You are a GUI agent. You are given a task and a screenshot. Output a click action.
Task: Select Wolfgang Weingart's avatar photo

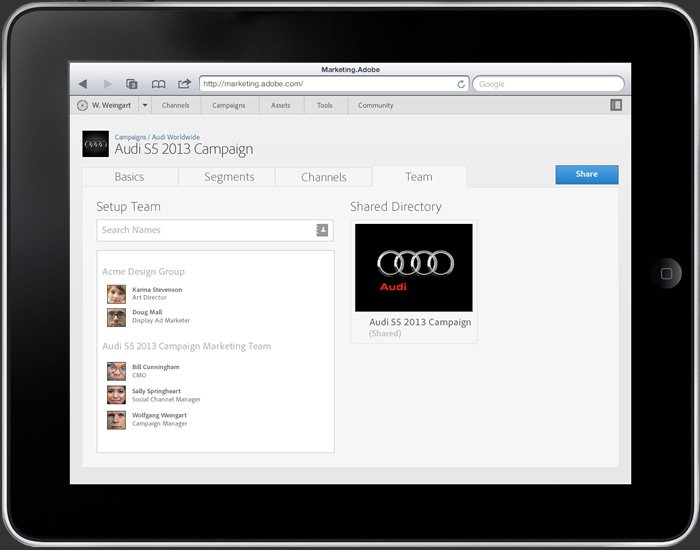click(x=117, y=420)
